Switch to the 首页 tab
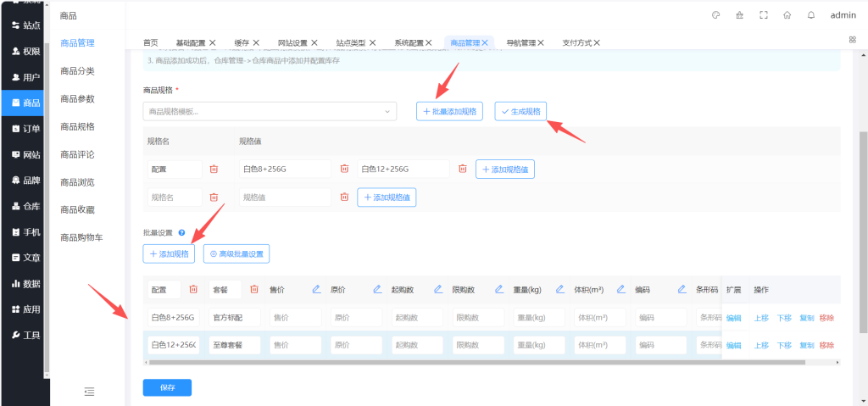 [150, 42]
